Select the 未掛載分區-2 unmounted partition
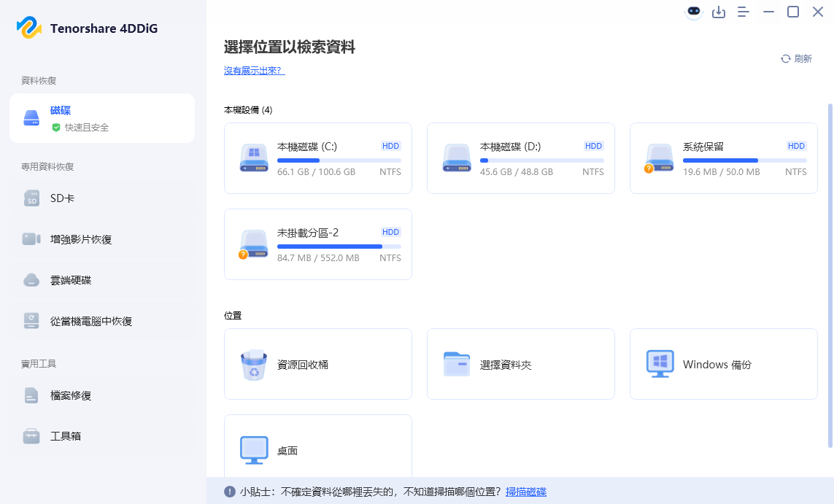Viewport: 834px width, 504px height. (317, 244)
